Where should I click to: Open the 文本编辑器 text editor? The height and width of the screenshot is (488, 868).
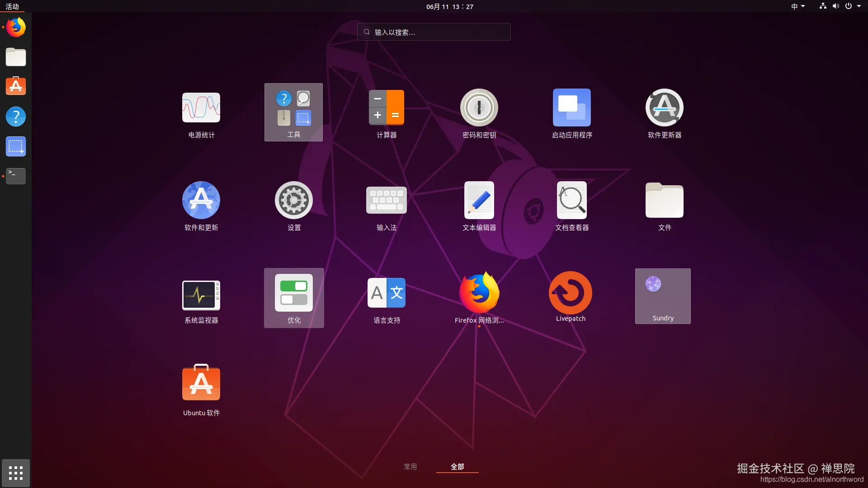point(479,201)
